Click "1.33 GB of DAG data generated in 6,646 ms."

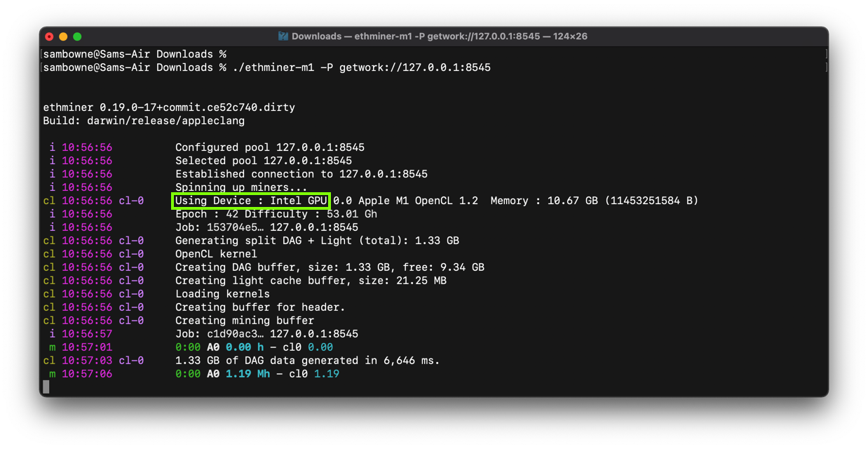[308, 361]
